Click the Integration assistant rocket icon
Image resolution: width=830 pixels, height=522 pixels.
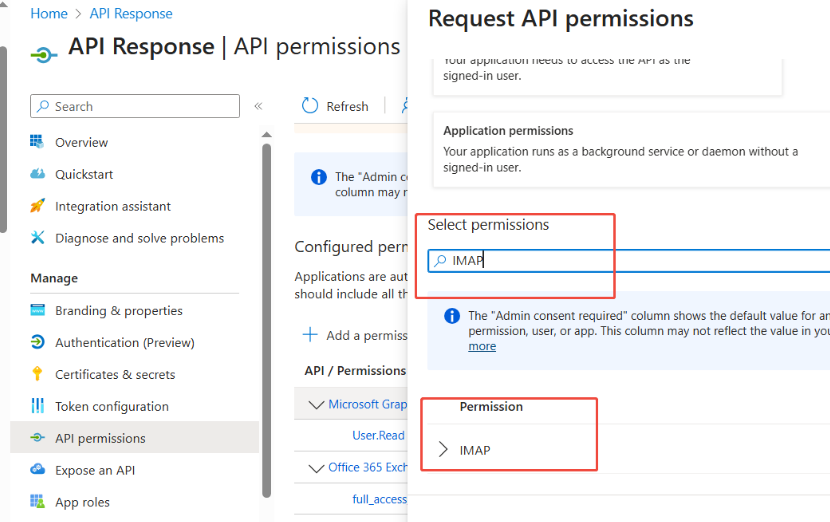pyautogui.click(x=38, y=206)
